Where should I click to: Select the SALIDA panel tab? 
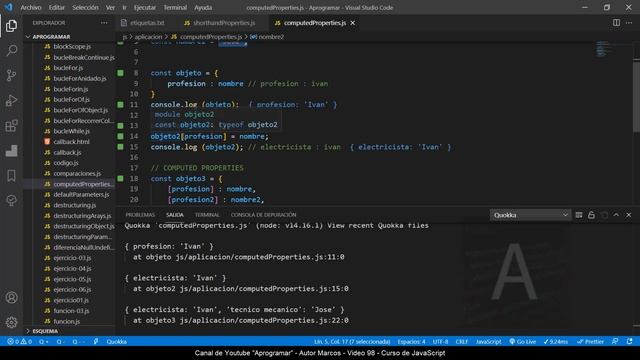pyautogui.click(x=175, y=215)
